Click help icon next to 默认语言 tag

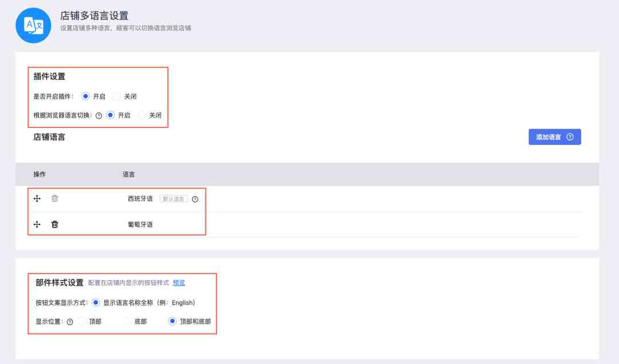pos(195,199)
